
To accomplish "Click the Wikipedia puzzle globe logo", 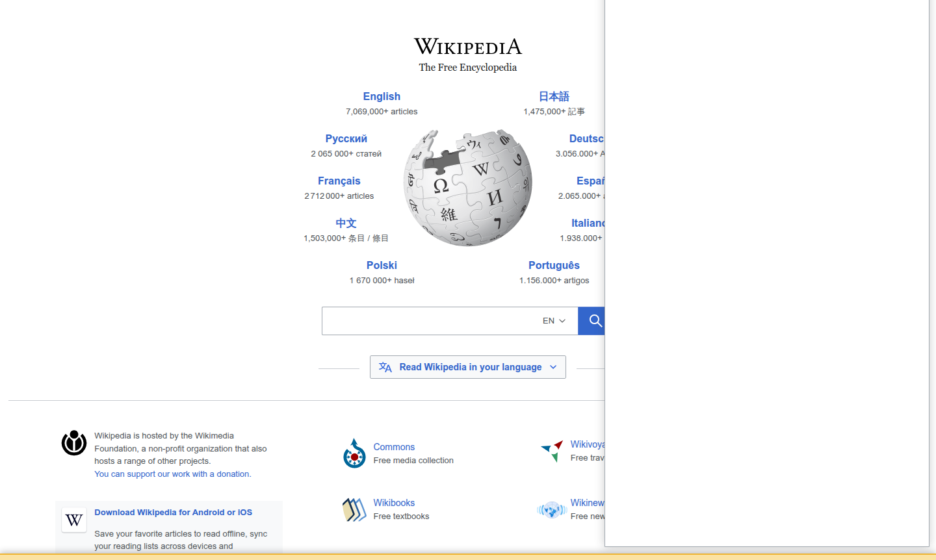I will tap(468, 187).
